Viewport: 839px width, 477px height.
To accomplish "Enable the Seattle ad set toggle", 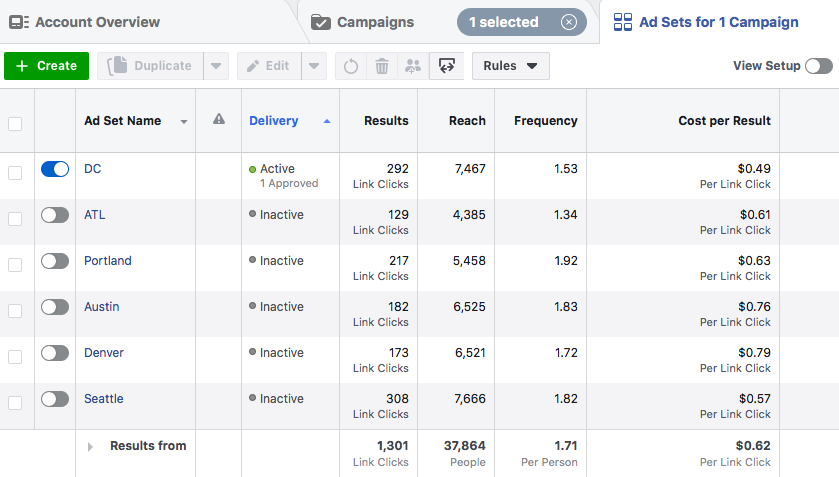I will 55,399.
